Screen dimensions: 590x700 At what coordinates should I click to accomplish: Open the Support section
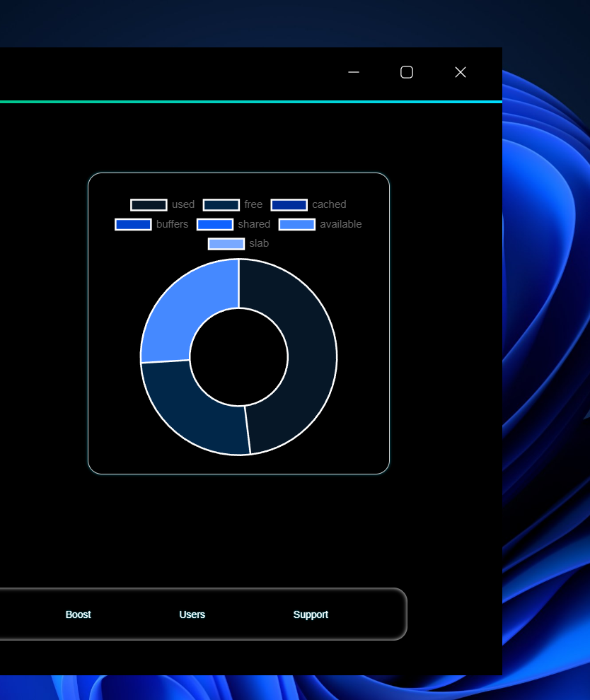[311, 614]
